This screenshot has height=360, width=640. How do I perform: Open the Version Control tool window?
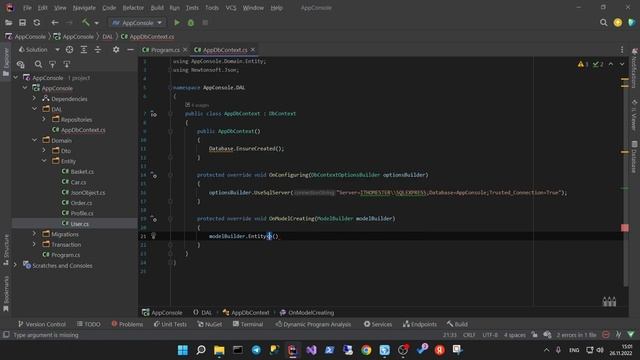tap(42, 324)
